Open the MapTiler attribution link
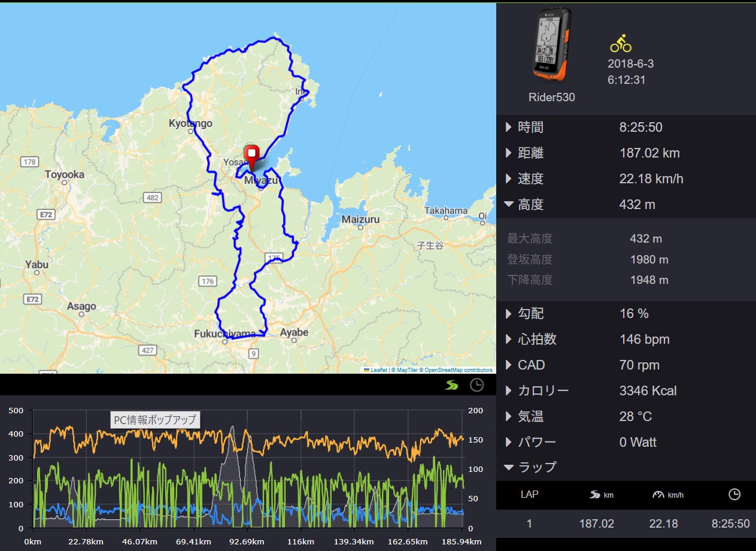This screenshot has height=551, width=756. coord(407,370)
